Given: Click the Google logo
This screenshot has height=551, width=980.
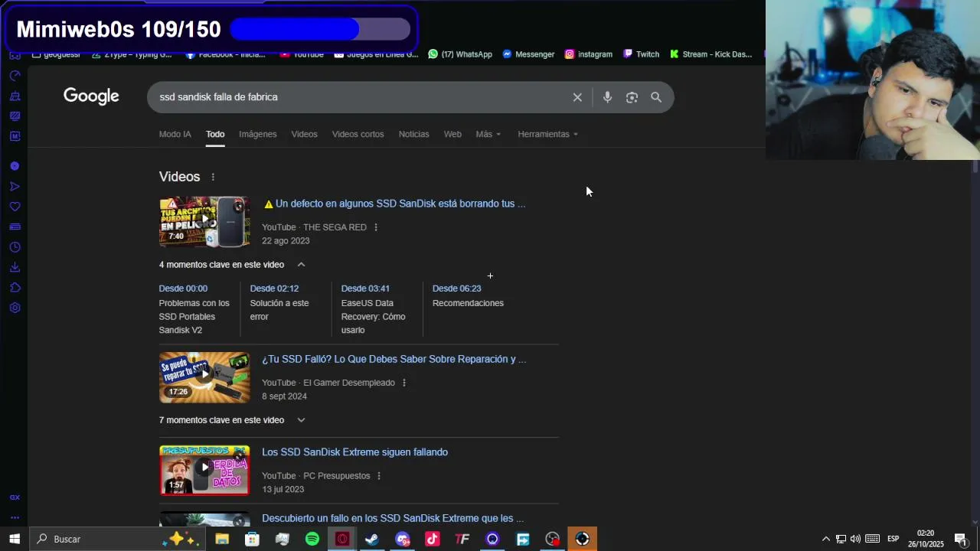Looking at the screenshot, I should [x=91, y=96].
